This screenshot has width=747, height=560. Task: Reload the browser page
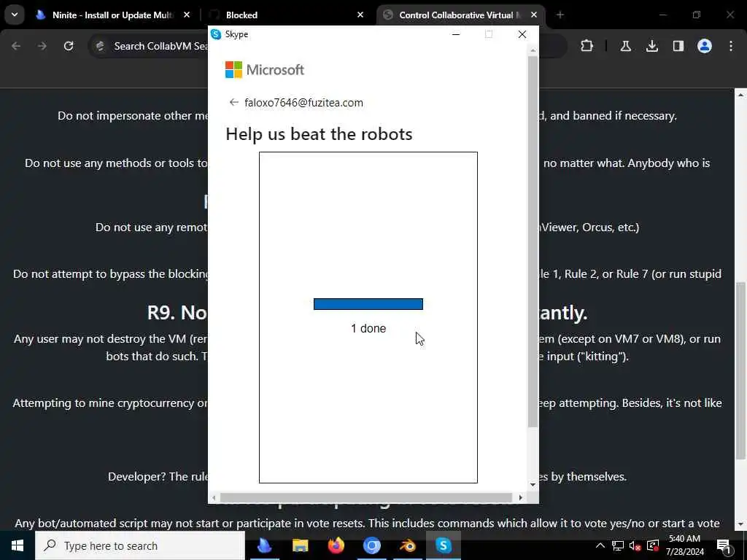(69, 46)
